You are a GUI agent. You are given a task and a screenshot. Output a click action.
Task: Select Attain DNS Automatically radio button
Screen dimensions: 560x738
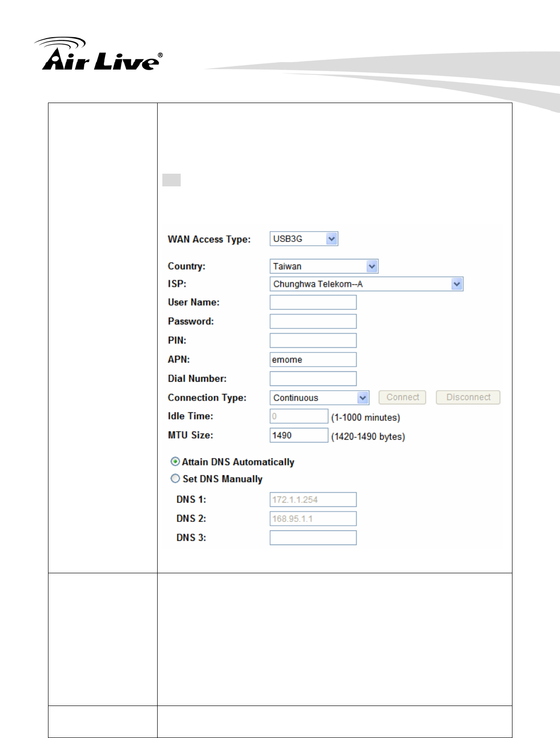[175, 461]
